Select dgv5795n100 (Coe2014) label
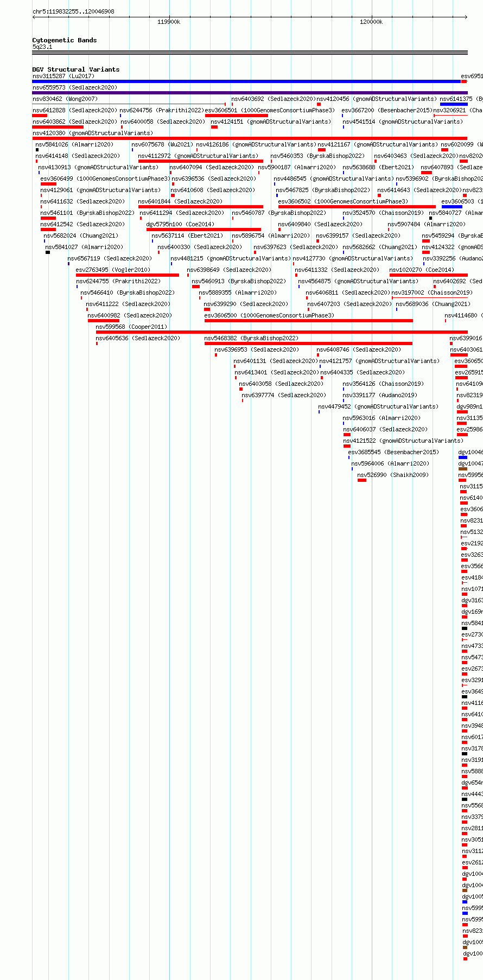Viewport: 483px width, 980px height. coord(180,224)
